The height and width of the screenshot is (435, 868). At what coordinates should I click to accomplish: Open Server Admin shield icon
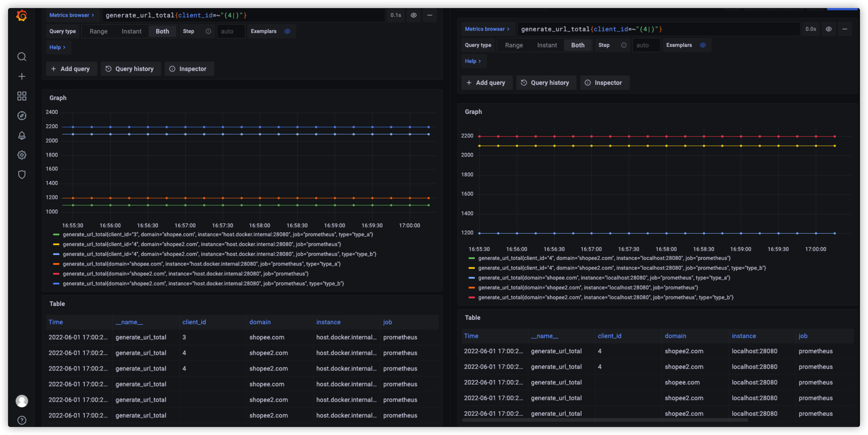22,175
